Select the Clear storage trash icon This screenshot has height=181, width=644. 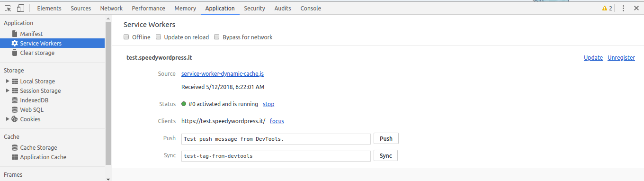coord(15,53)
